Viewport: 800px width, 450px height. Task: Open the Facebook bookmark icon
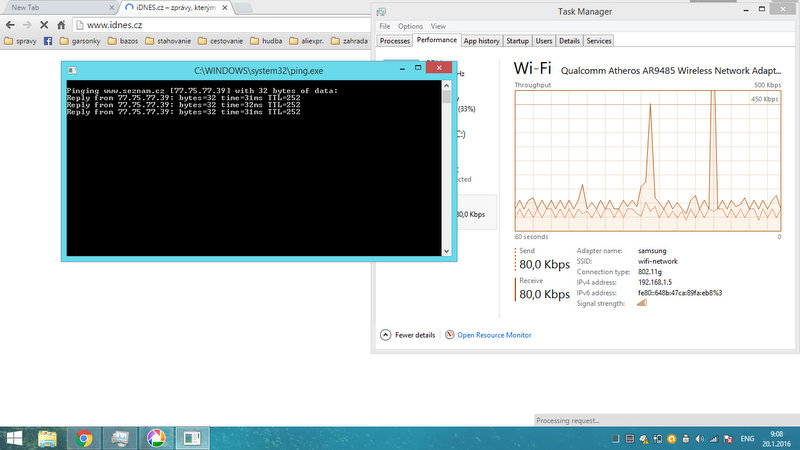click(48, 41)
